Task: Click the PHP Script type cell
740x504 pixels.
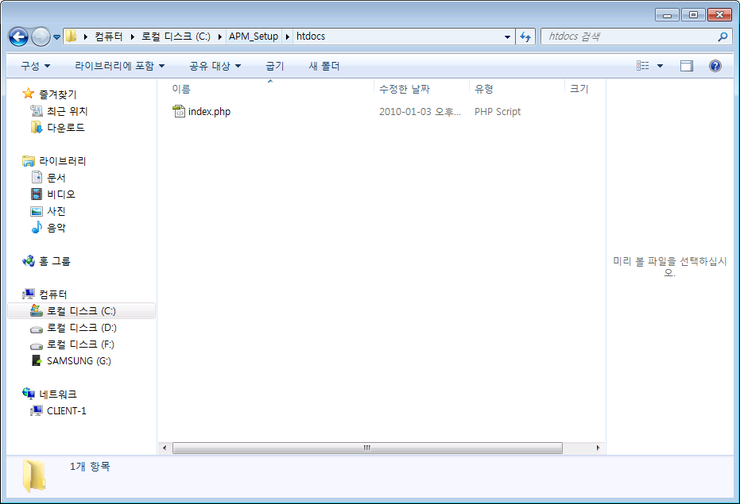Action: (x=497, y=112)
